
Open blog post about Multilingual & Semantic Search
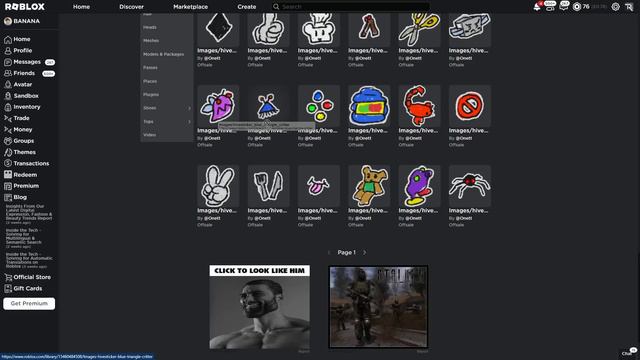point(24,238)
